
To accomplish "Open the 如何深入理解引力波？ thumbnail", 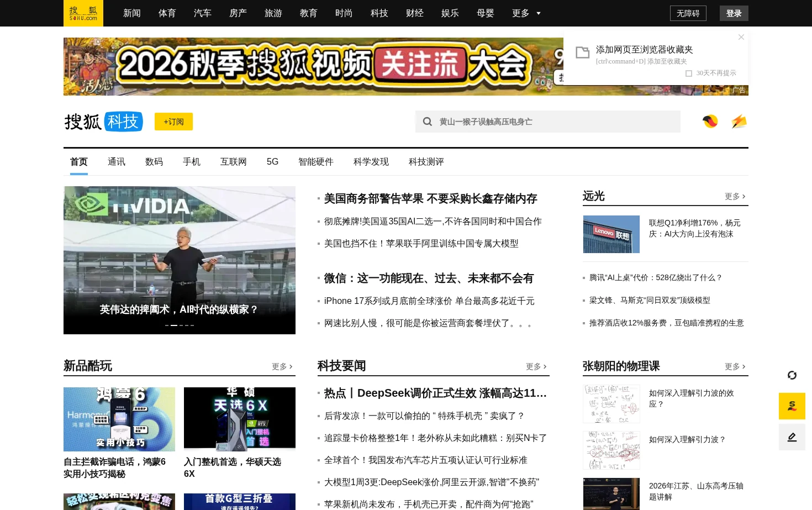I will coord(611,450).
